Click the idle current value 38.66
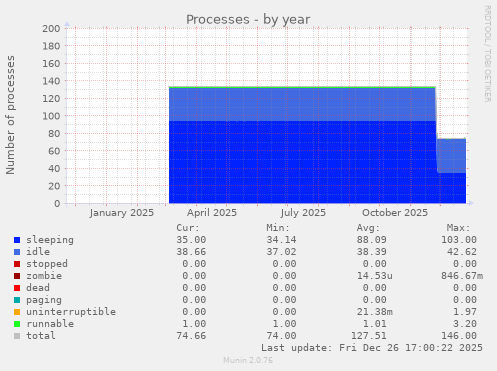 click(x=191, y=252)
